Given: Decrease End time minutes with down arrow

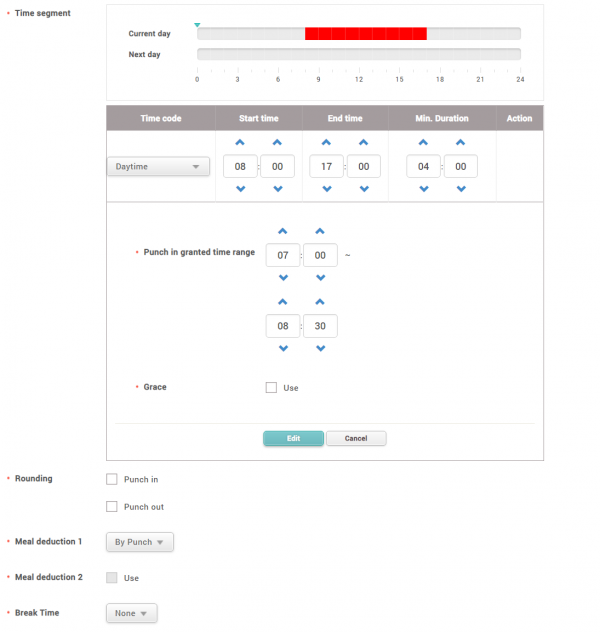Looking at the screenshot, I should (x=363, y=190).
